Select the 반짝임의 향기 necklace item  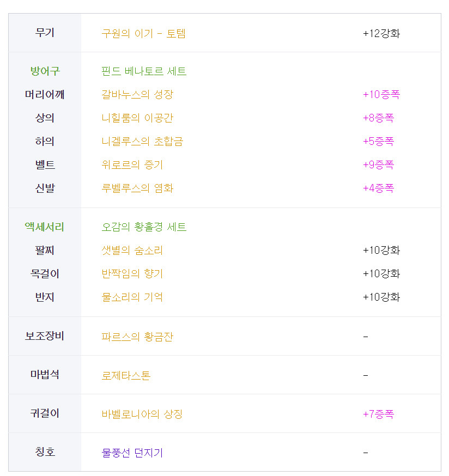tap(132, 273)
